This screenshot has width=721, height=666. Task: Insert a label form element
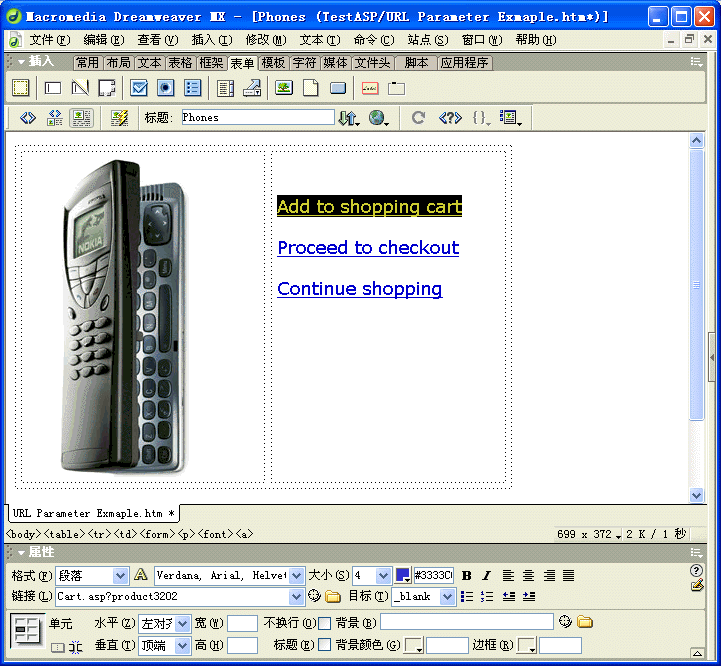tap(370, 88)
